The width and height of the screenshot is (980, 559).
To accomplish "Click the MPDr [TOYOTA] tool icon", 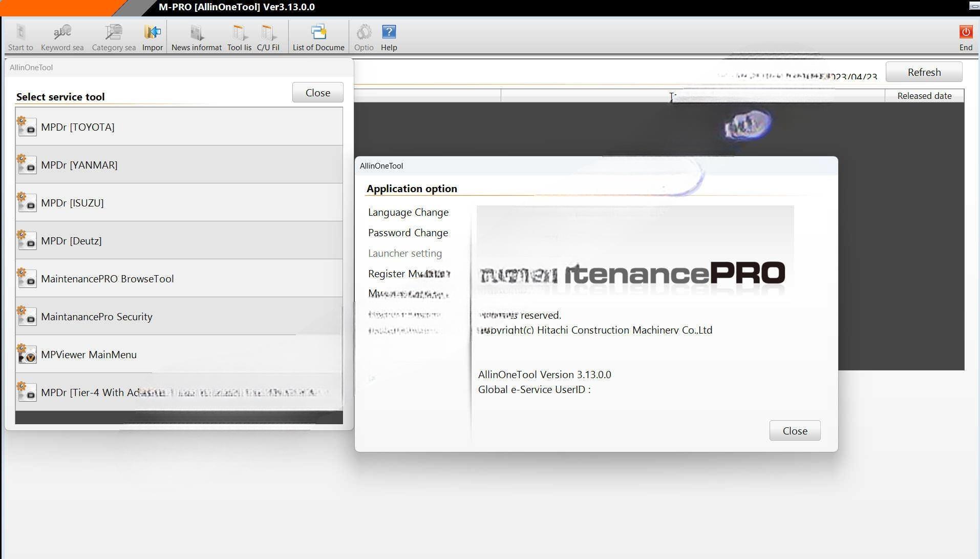I will [x=27, y=126].
